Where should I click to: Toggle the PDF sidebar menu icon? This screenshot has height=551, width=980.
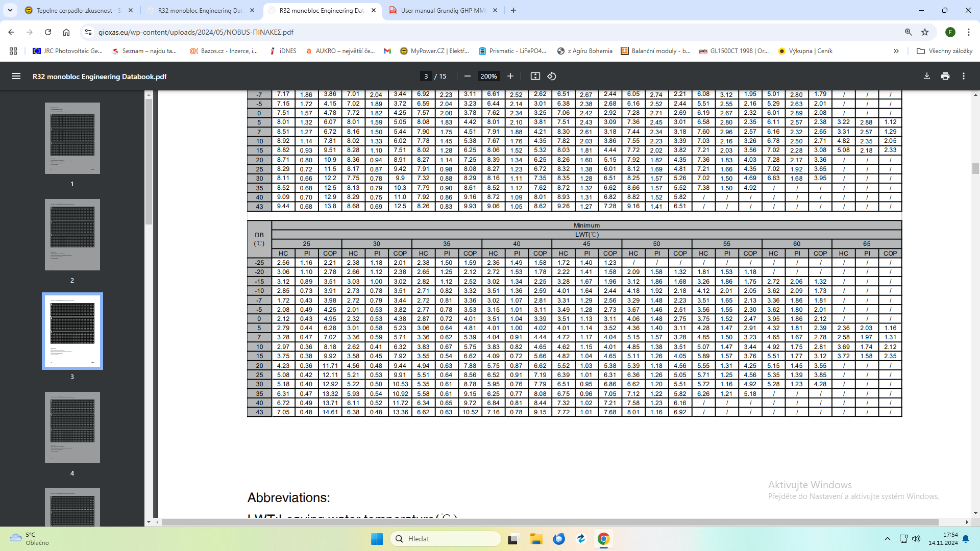pyautogui.click(x=16, y=76)
